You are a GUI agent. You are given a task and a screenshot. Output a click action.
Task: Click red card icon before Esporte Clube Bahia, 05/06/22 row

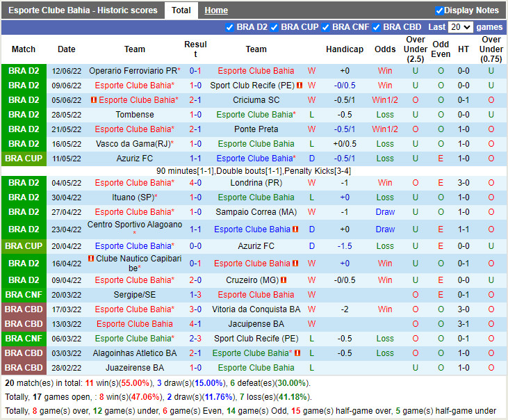[x=94, y=100]
